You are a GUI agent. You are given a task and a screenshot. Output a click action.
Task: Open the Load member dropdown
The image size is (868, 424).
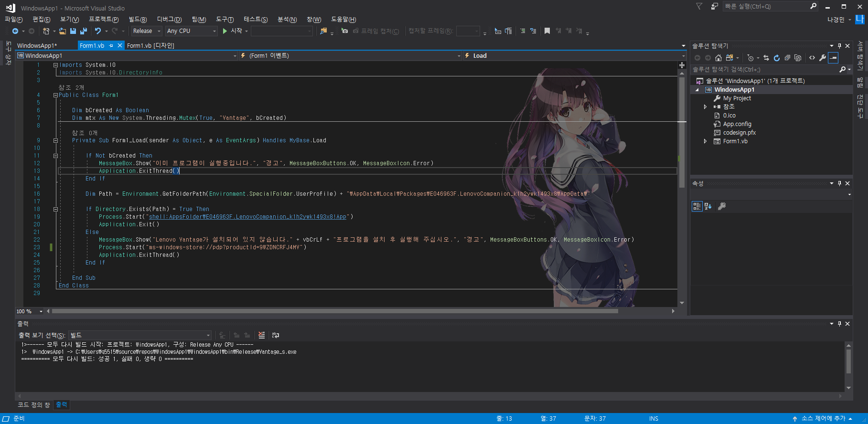pos(575,56)
